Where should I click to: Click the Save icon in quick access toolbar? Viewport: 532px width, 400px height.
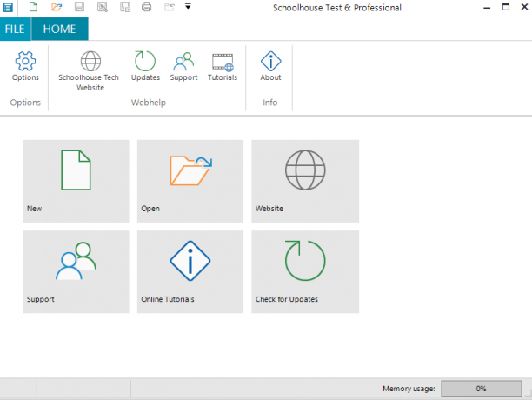(79, 6)
